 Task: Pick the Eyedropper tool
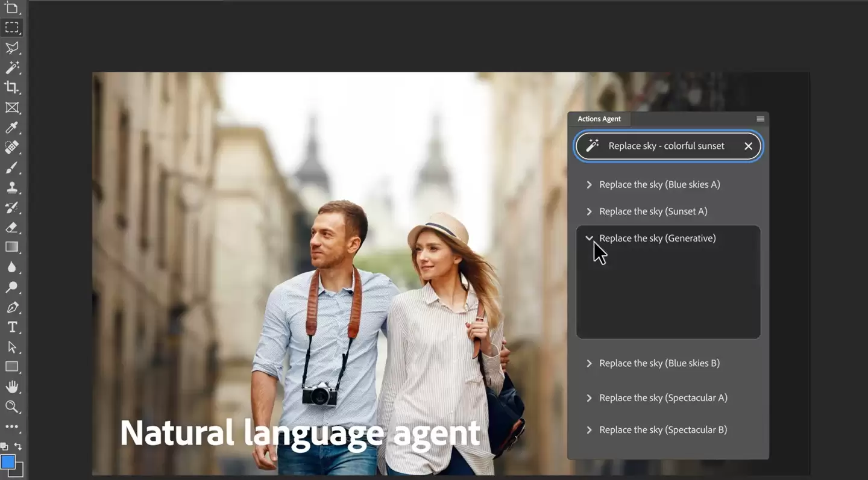(x=12, y=128)
